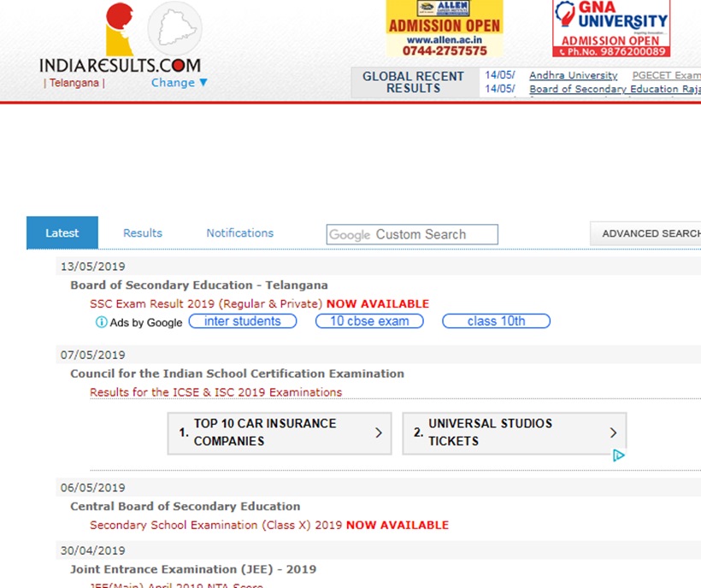Click the 13/05/2019 date row
Screen dimensions: 701x588
(378, 267)
